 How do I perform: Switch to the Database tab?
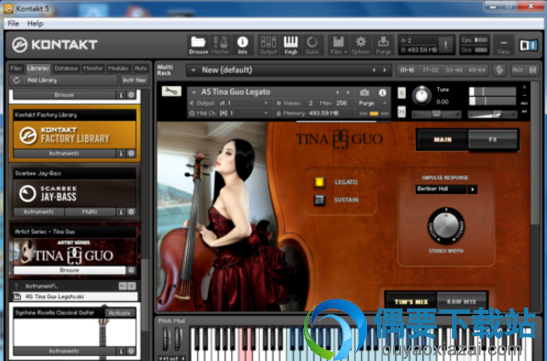66,68
